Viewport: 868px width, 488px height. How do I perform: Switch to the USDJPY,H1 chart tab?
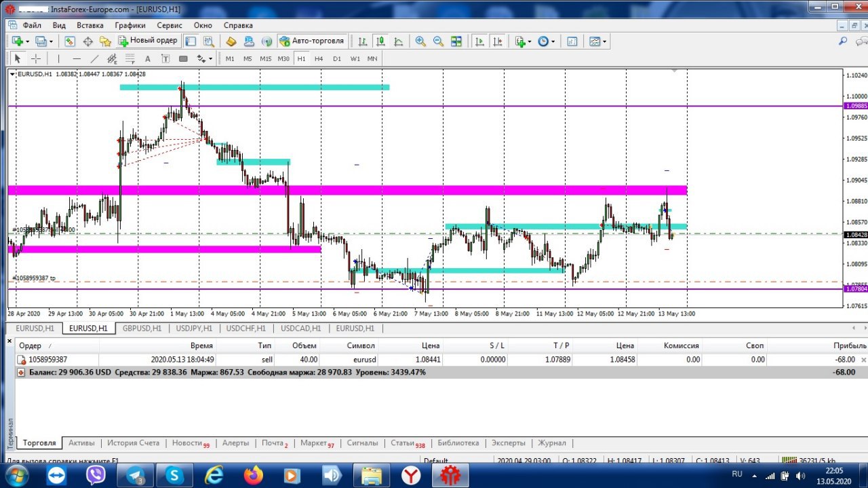pyautogui.click(x=195, y=329)
